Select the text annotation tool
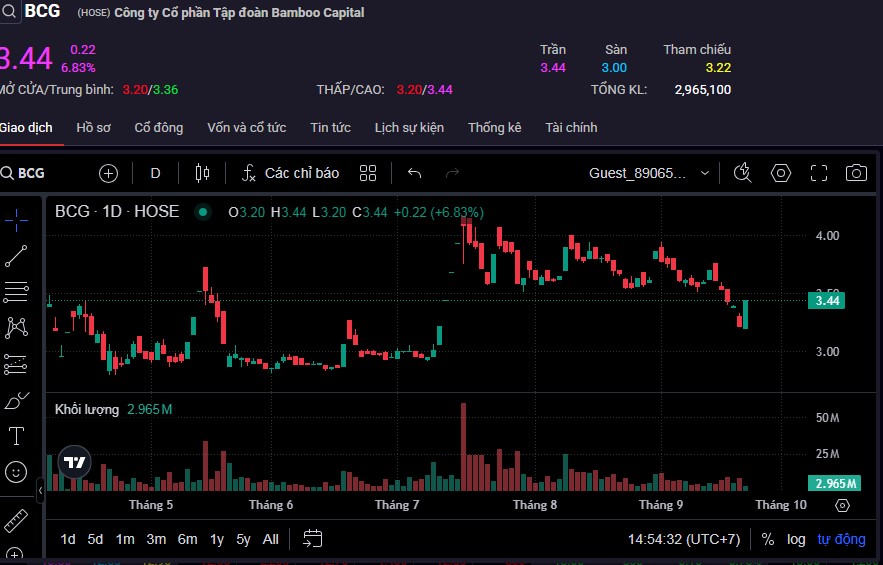883x565 pixels. (16, 435)
